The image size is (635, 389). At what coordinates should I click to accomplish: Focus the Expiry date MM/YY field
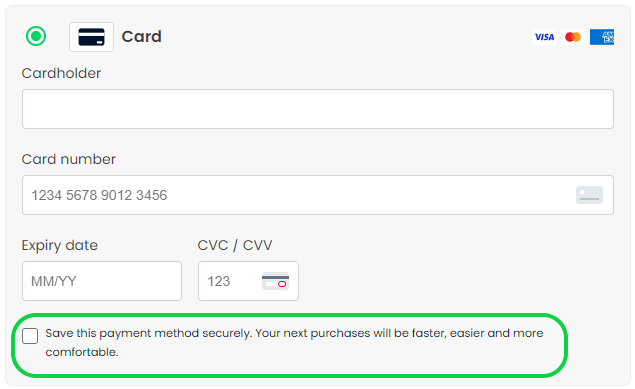point(102,281)
